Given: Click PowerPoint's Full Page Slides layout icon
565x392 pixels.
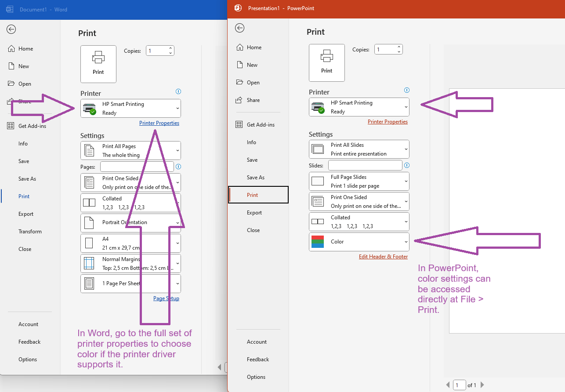Looking at the screenshot, I should 318,181.
